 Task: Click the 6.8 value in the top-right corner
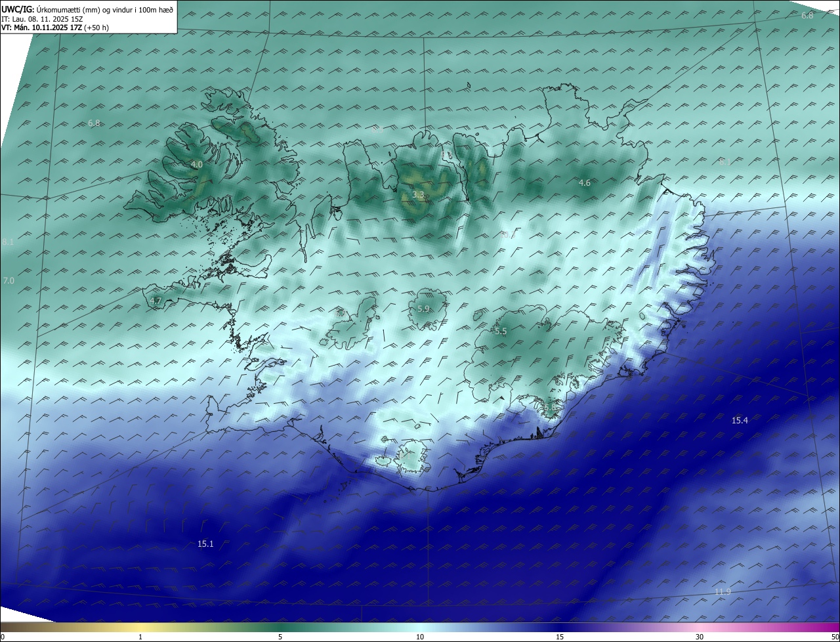tap(807, 15)
